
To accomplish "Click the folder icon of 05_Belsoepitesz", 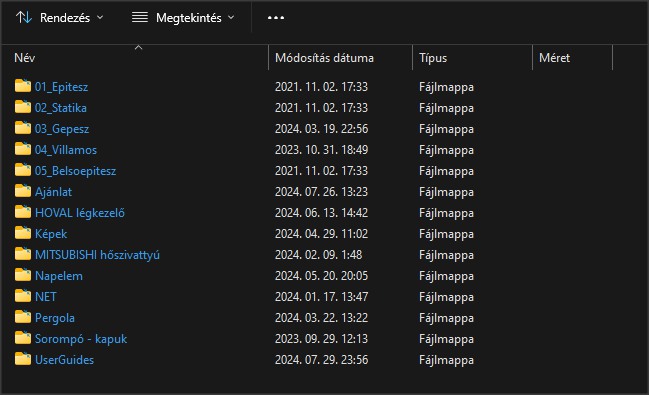I will [23, 170].
